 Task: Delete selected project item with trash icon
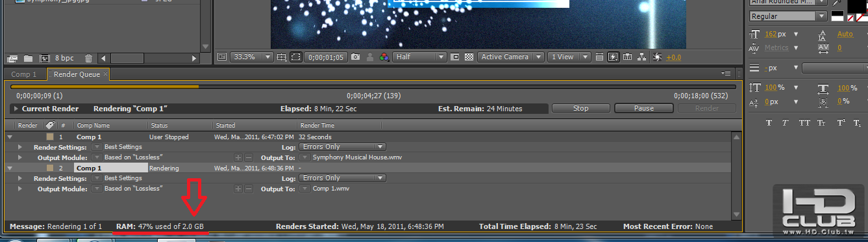[88, 58]
